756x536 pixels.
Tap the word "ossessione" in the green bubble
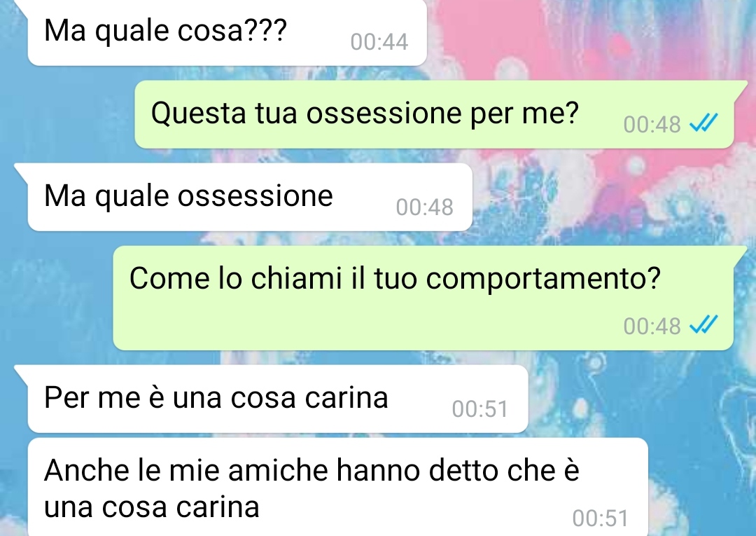tap(384, 114)
